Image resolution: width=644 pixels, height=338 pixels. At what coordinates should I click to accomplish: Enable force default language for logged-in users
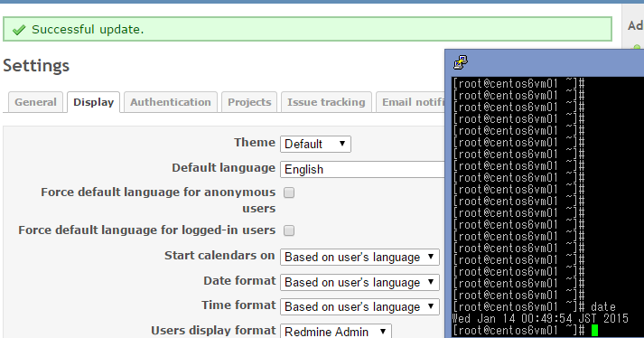[289, 230]
